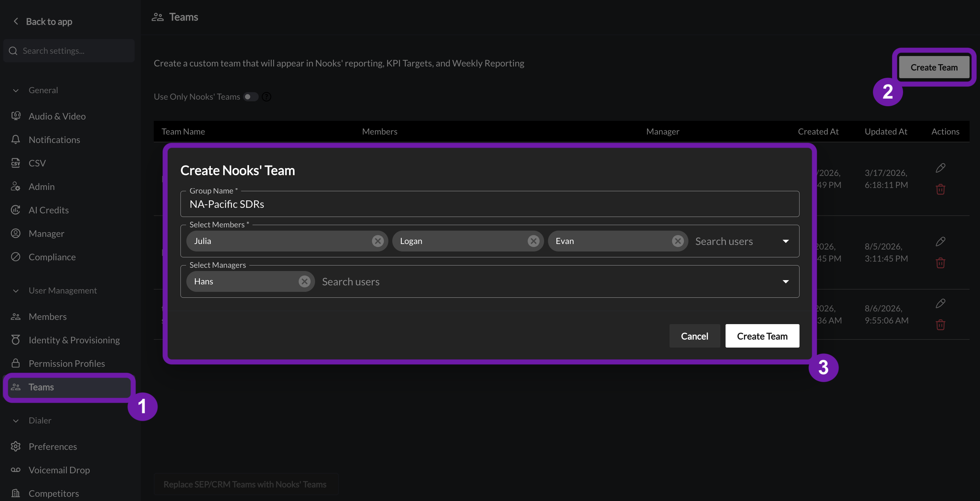The image size is (980, 501).
Task: Click the CSV file icon
Action: [x=16, y=163]
